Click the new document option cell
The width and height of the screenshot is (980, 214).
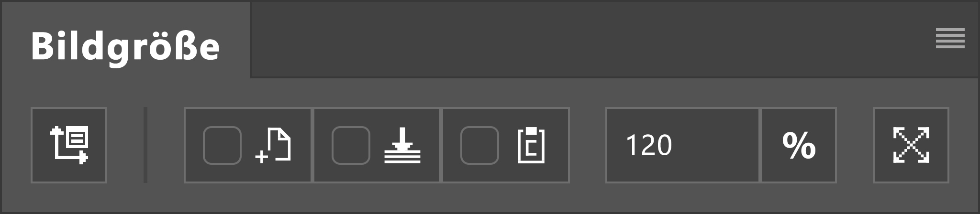point(248,145)
